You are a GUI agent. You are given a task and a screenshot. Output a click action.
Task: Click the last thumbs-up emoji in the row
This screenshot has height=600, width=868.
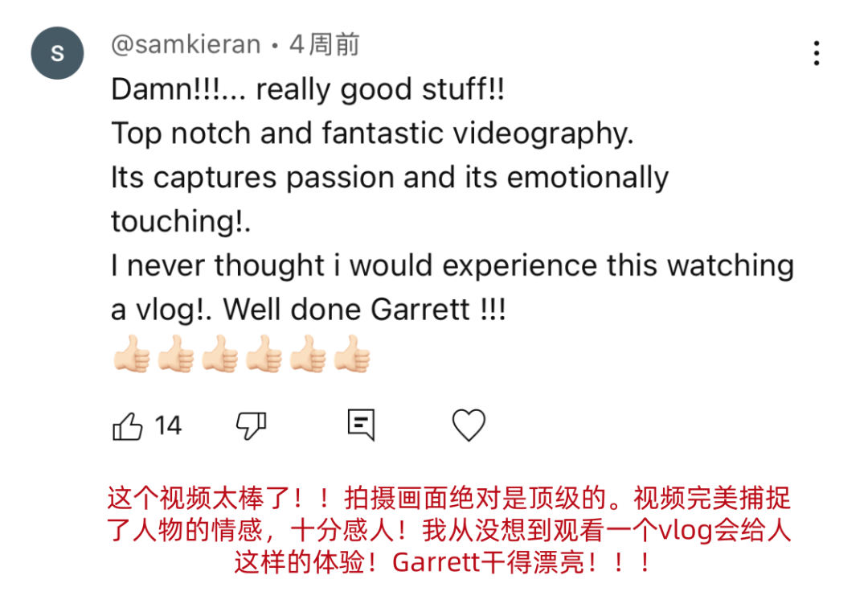351,353
